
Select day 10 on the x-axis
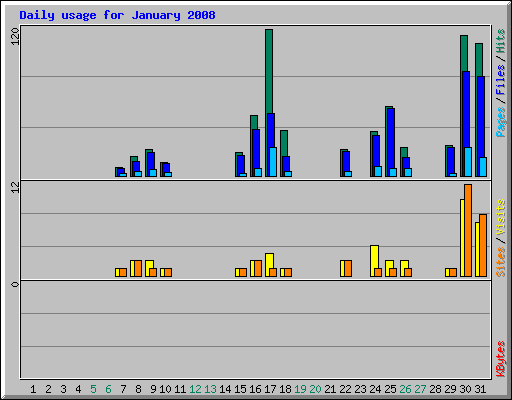(165, 389)
